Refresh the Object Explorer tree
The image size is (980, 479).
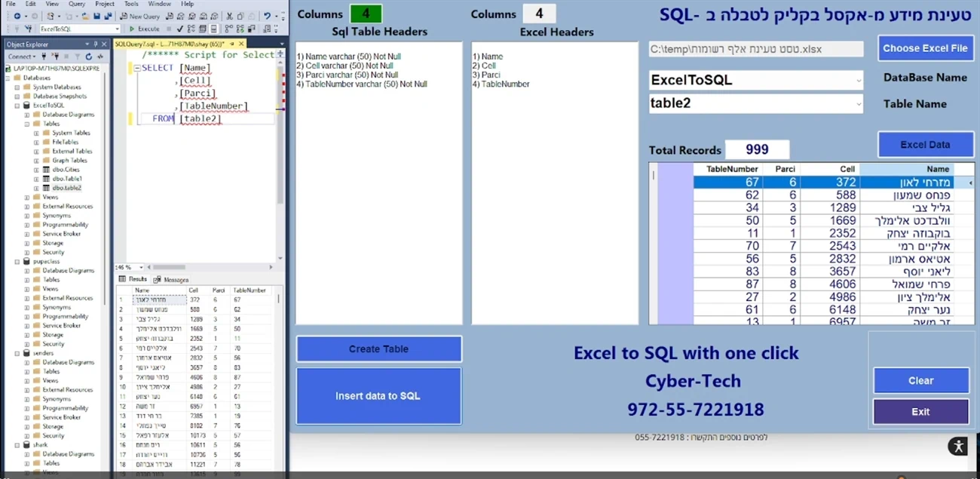click(x=88, y=57)
